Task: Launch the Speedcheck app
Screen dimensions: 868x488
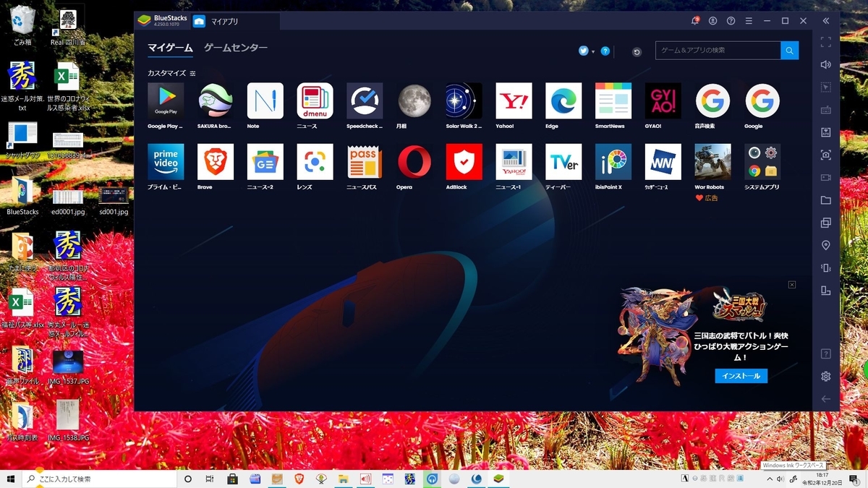Action: coord(365,100)
